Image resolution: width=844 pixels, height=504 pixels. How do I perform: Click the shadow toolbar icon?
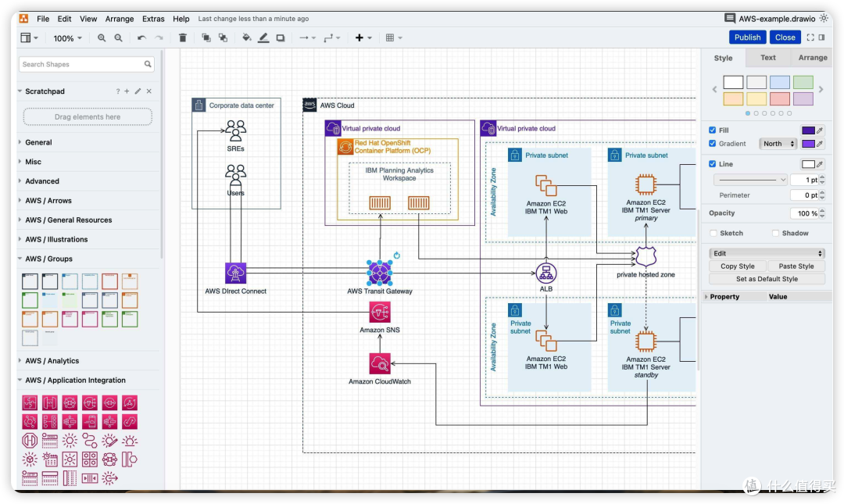point(281,38)
